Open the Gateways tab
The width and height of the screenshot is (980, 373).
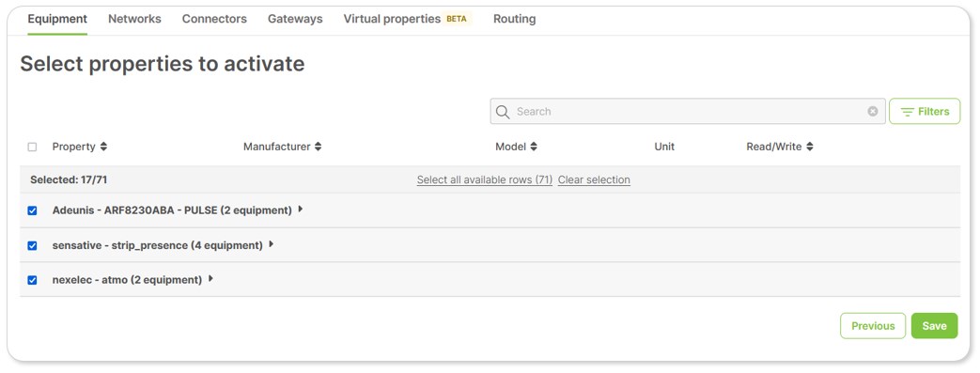(295, 19)
